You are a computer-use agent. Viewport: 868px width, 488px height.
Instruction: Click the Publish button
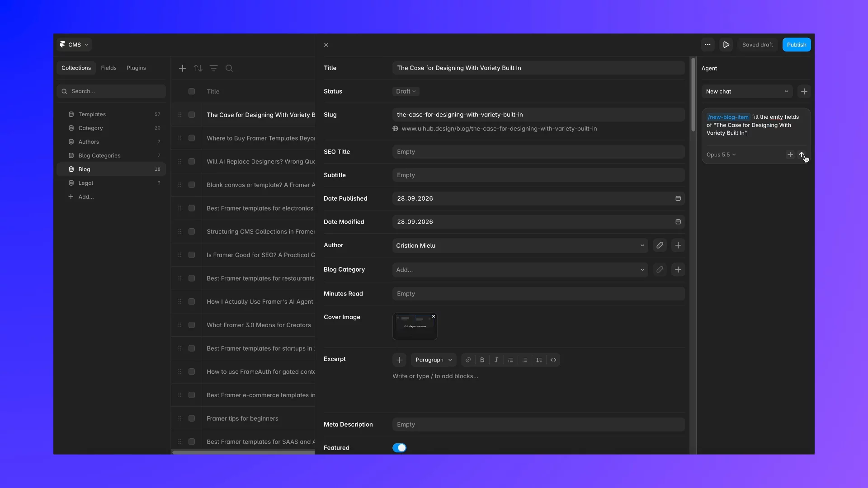click(797, 45)
